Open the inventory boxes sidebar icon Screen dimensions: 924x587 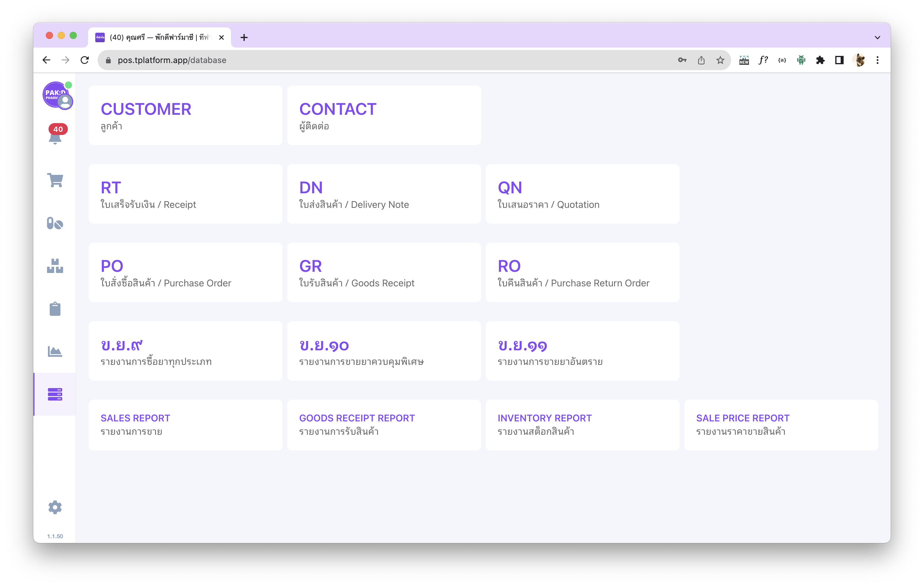point(55,266)
